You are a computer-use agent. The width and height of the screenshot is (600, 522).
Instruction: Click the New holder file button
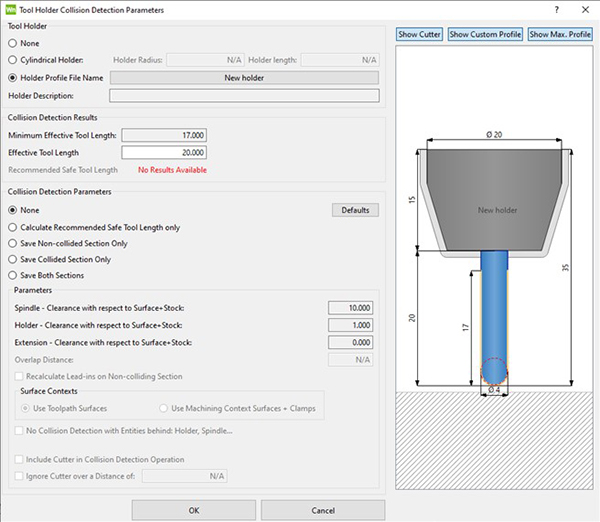coord(244,77)
